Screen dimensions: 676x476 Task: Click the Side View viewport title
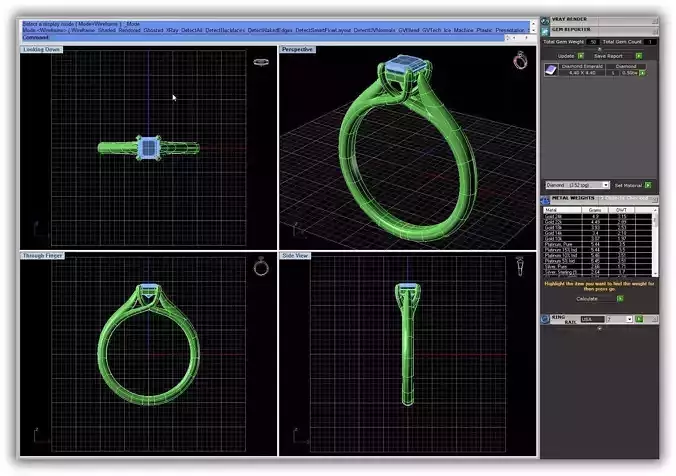[295, 256]
